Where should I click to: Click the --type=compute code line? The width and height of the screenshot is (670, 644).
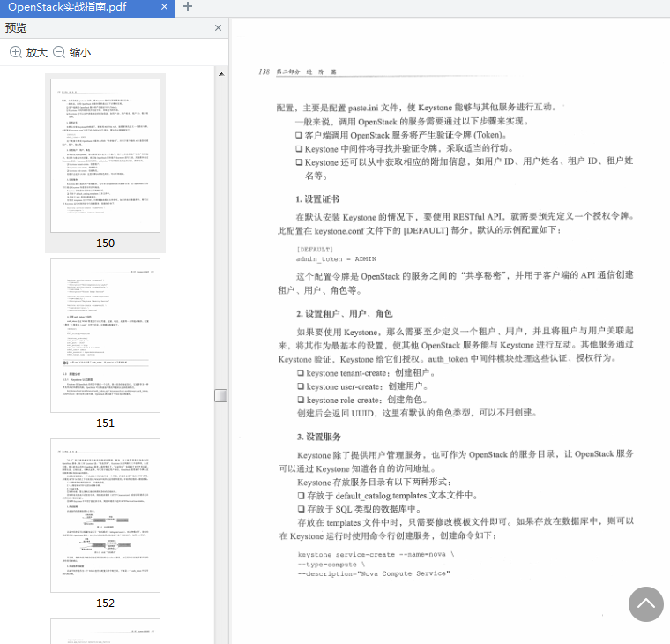click(331, 565)
